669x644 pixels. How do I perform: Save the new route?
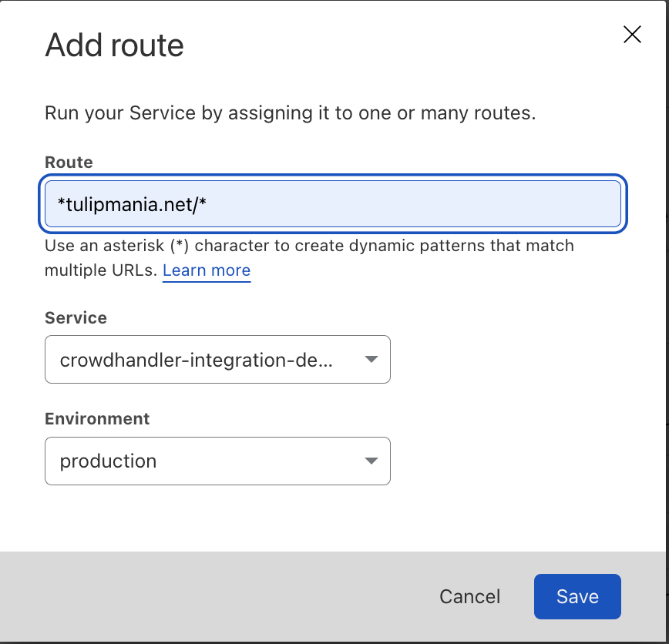point(577,597)
